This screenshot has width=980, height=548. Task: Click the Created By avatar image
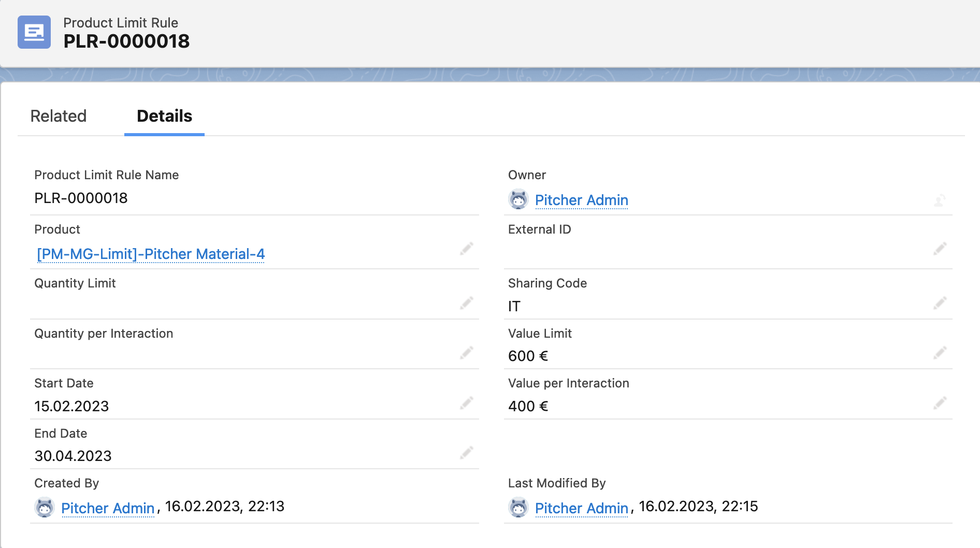pos(45,508)
